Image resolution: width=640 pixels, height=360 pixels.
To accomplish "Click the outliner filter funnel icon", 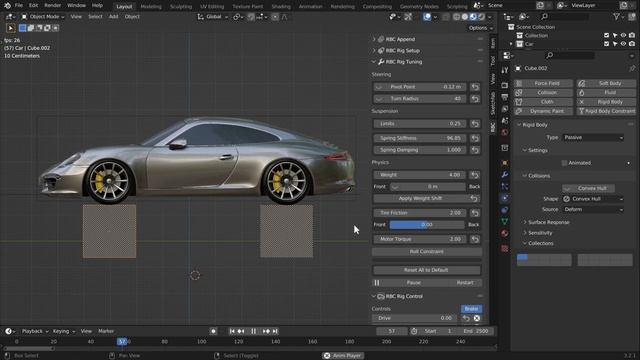I will click(617, 17).
